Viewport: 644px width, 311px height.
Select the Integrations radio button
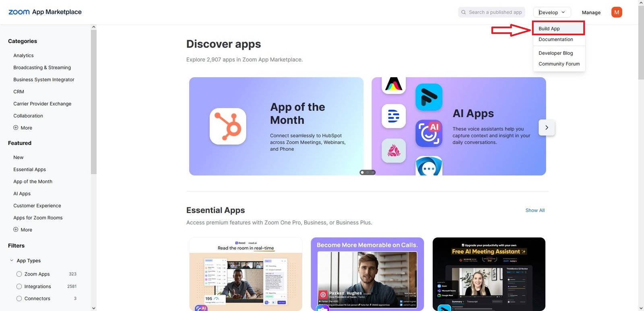click(x=19, y=286)
